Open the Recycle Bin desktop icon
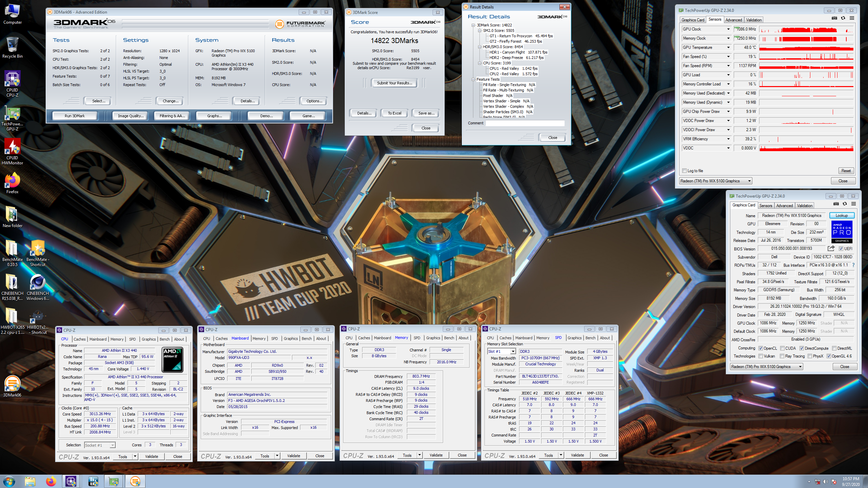 [12, 47]
